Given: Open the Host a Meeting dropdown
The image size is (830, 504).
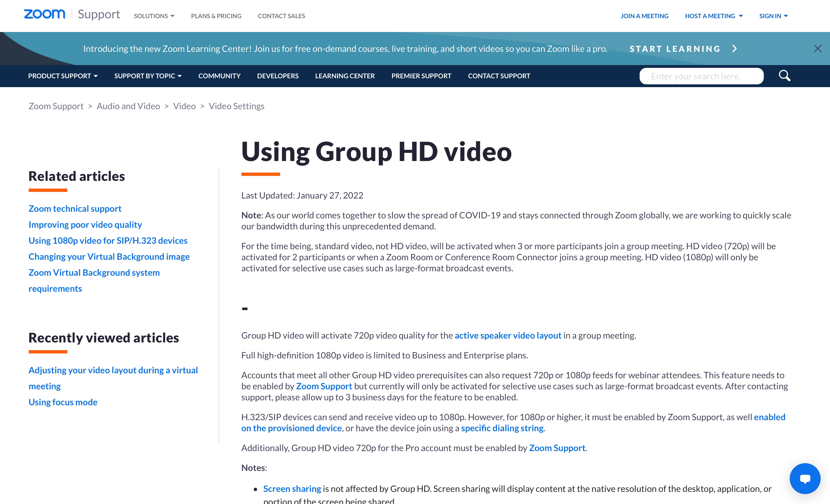Looking at the screenshot, I should [714, 16].
